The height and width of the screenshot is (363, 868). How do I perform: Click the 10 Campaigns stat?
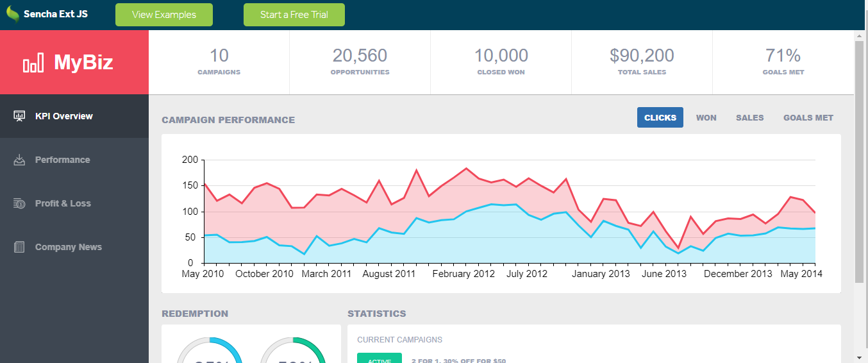coord(219,62)
